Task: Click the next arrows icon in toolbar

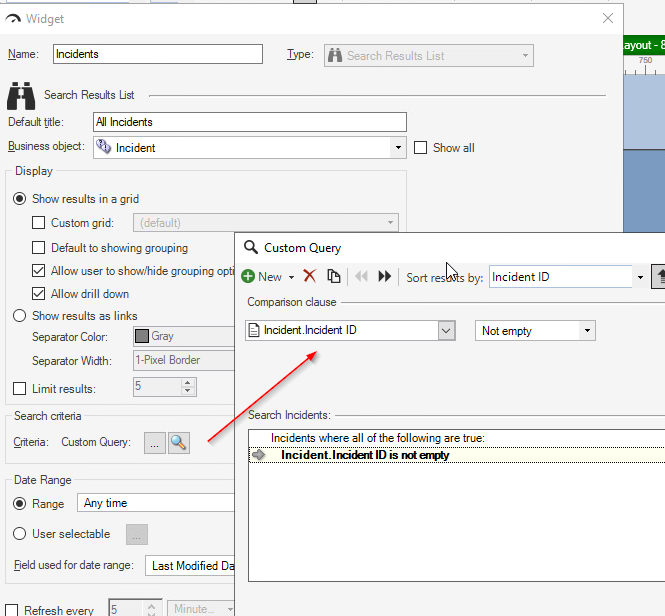Action: click(x=384, y=277)
